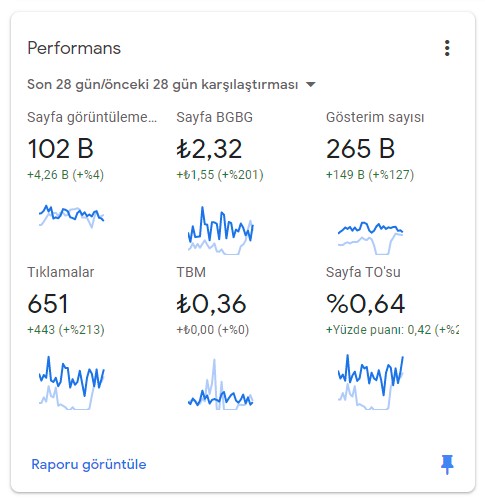
Task: Click the '+4,26 B (+%4)' change text
Action: 66,175
